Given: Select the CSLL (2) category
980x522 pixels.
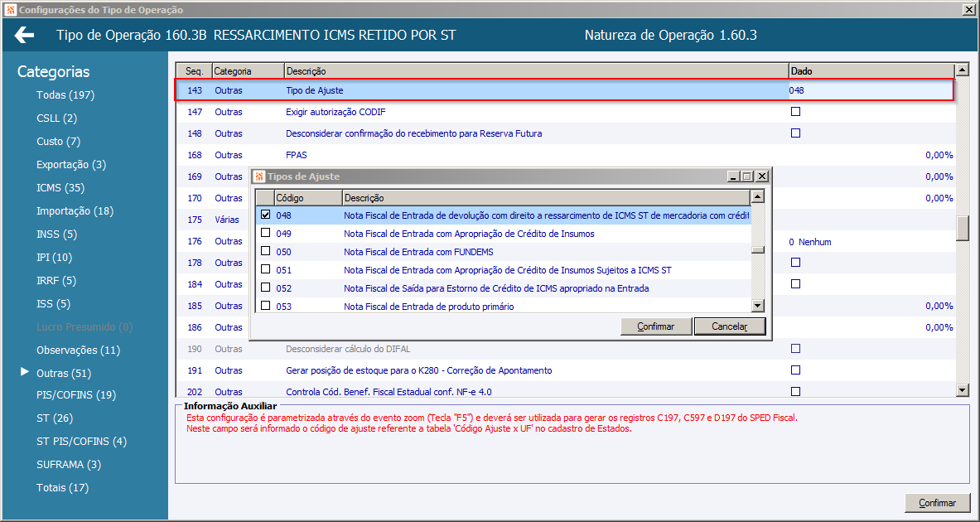Looking at the screenshot, I should coord(57,118).
